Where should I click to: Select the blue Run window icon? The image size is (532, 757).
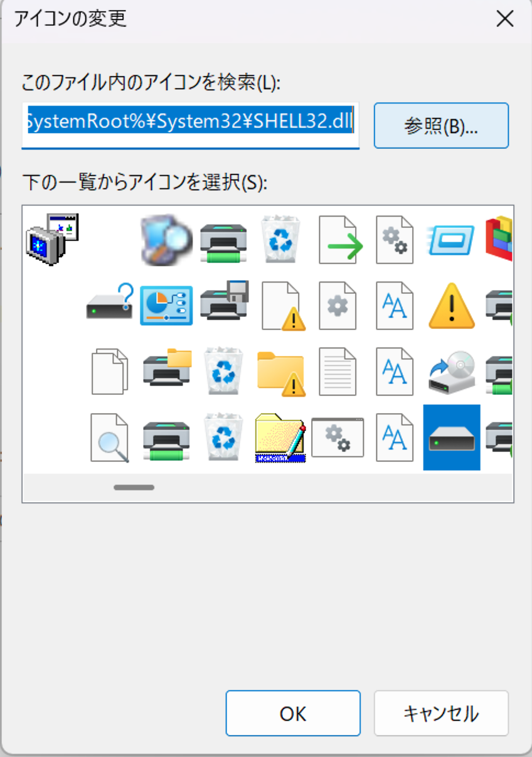451,240
